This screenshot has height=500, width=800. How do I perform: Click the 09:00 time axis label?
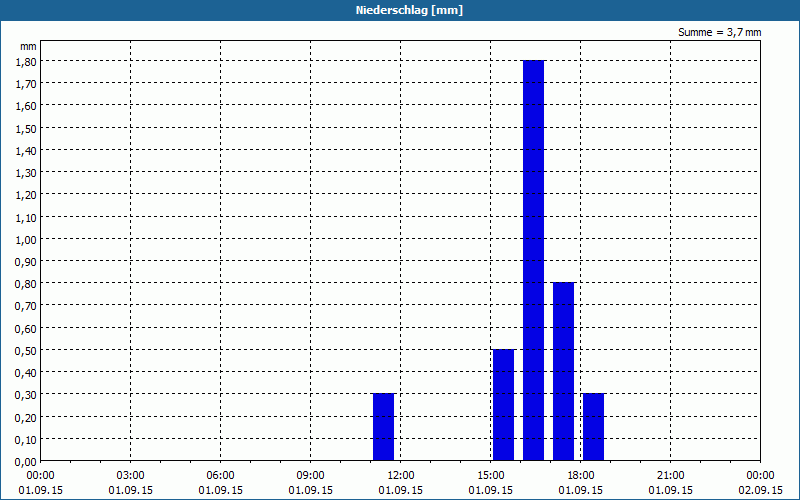point(311,476)
